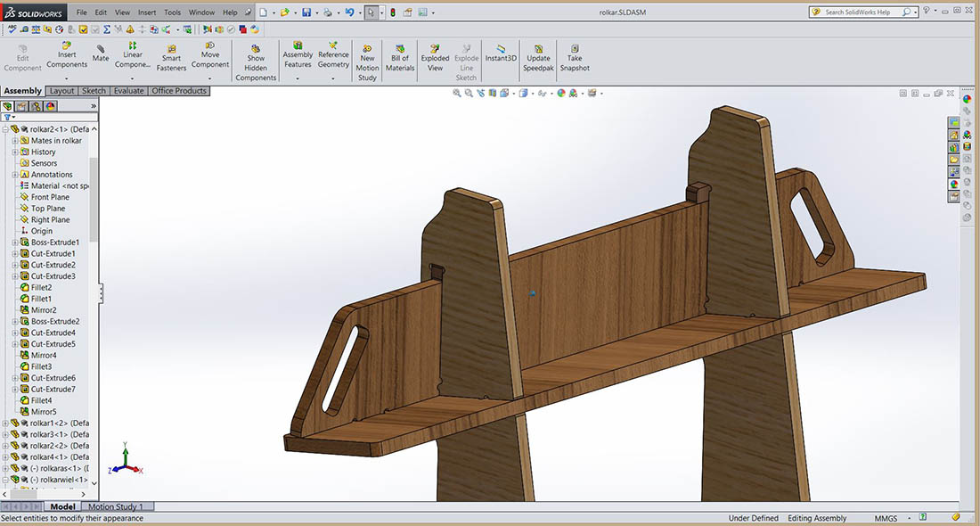Open Assembly Features tool
Image resolution: width=980 pixels, height=526 pixels.
(298, 55)
